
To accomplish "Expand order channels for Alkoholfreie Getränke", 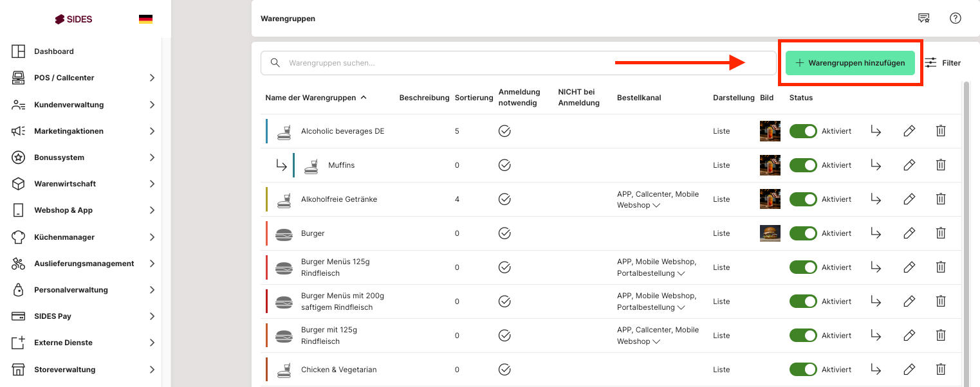I will [656, 206].
